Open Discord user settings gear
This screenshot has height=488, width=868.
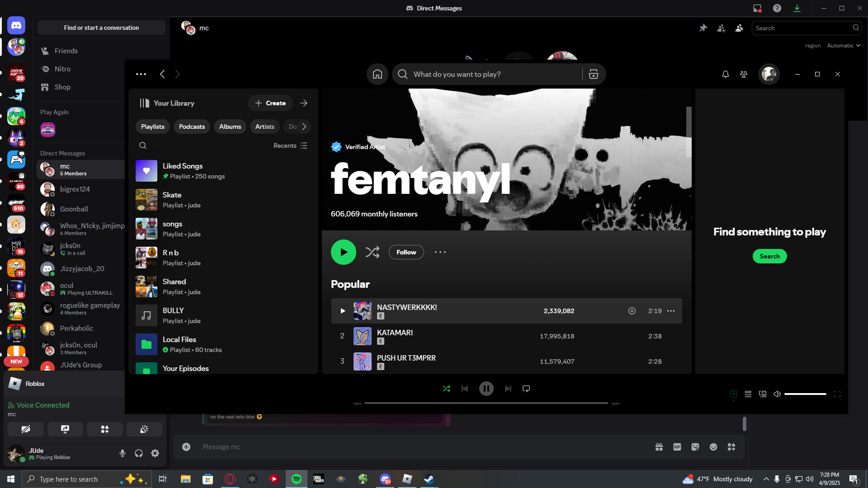[x=155, y=453]
